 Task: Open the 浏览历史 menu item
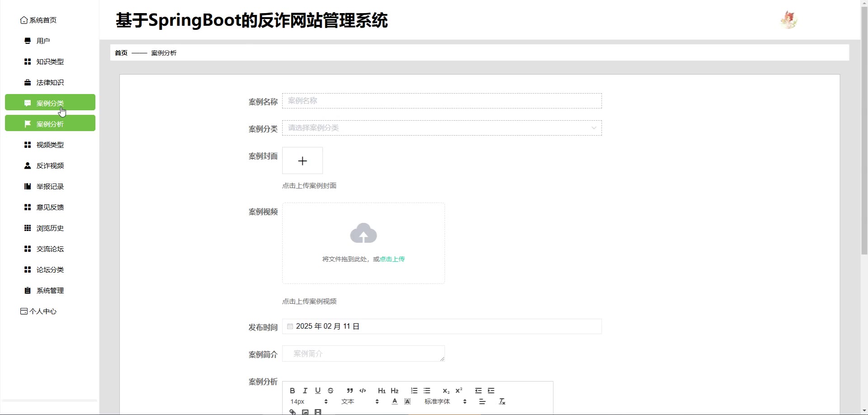[x=50, y=228]
